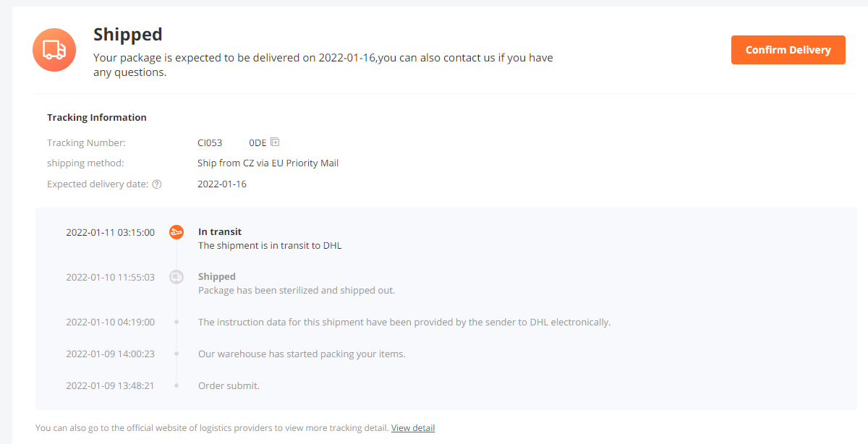Click the In transit status title
868x444 pixels.
pos(220,232)
